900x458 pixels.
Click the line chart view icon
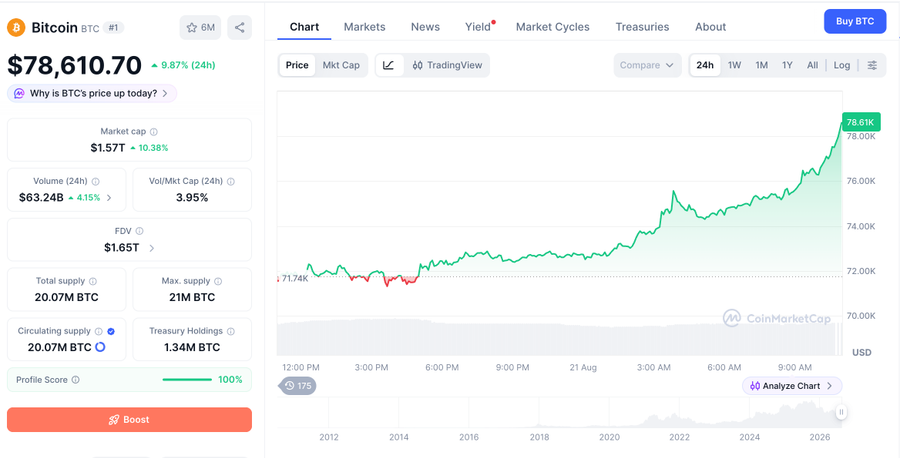click(389, 65)
